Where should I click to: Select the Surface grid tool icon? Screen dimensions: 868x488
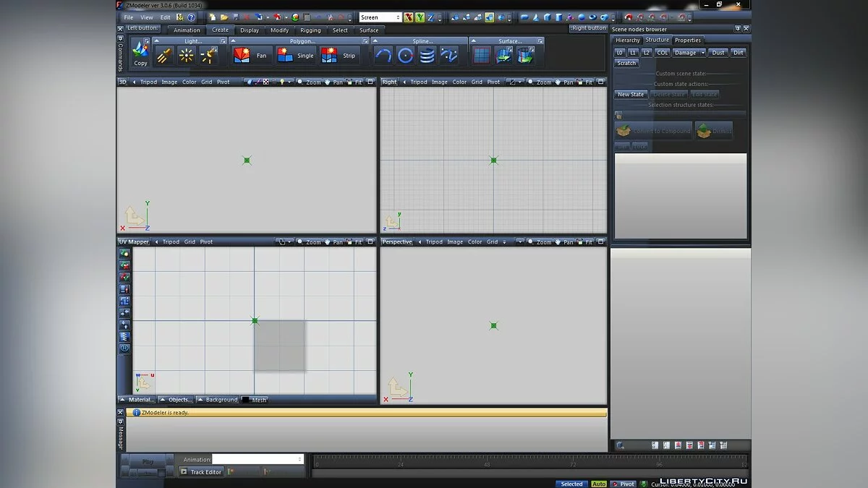click(481, 56)
